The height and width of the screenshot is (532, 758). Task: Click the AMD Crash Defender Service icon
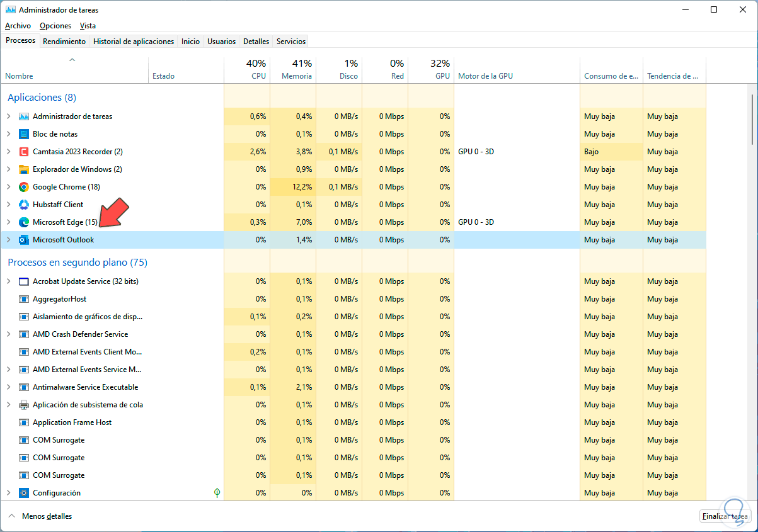coord(24,334)
